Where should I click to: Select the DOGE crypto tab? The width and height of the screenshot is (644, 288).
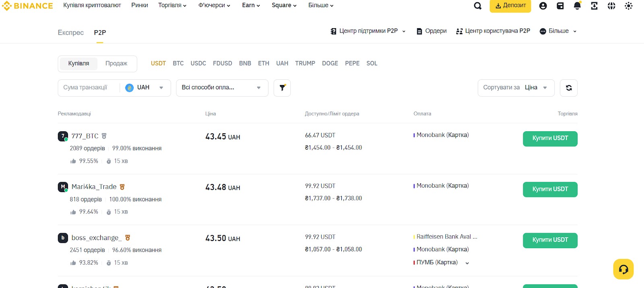pos(330,64)
